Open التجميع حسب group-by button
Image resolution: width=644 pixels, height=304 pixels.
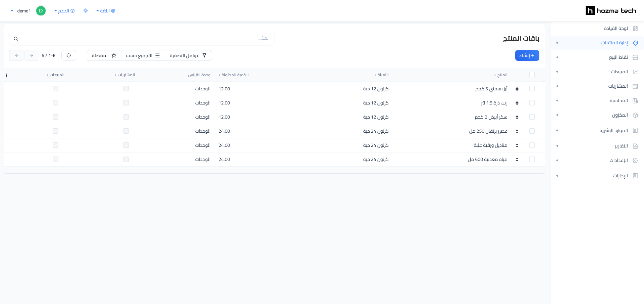click(x=143, y=55)
